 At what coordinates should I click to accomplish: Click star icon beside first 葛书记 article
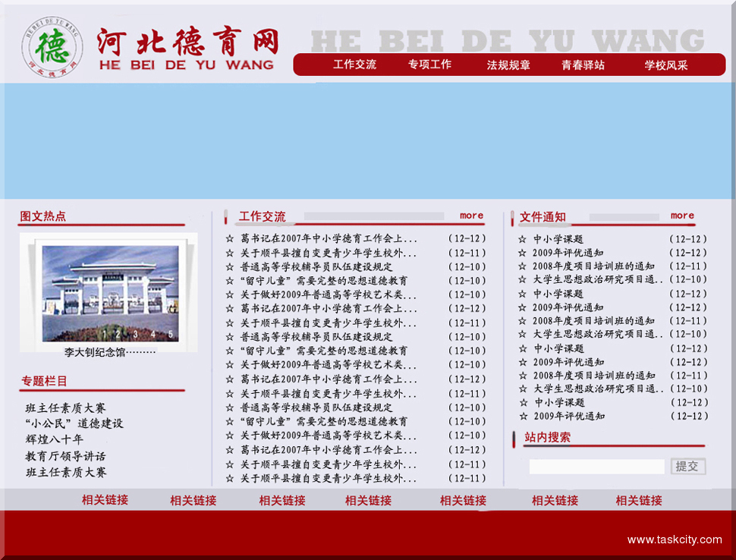pyautogui.click(x=231, y=237)
